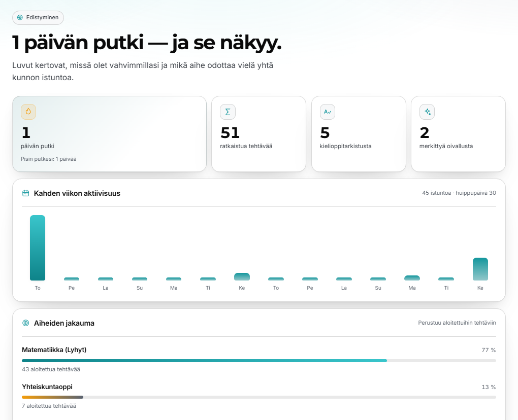Click the "Aiheiden jakauma" heading
Viewport: 518px width, 420px height.
(64, 323)
